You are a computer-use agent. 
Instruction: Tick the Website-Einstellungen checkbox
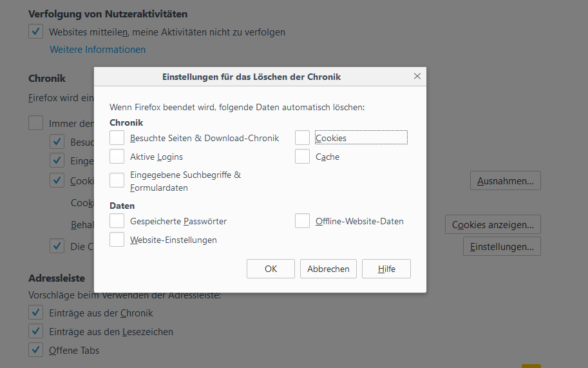pos(117,240)
